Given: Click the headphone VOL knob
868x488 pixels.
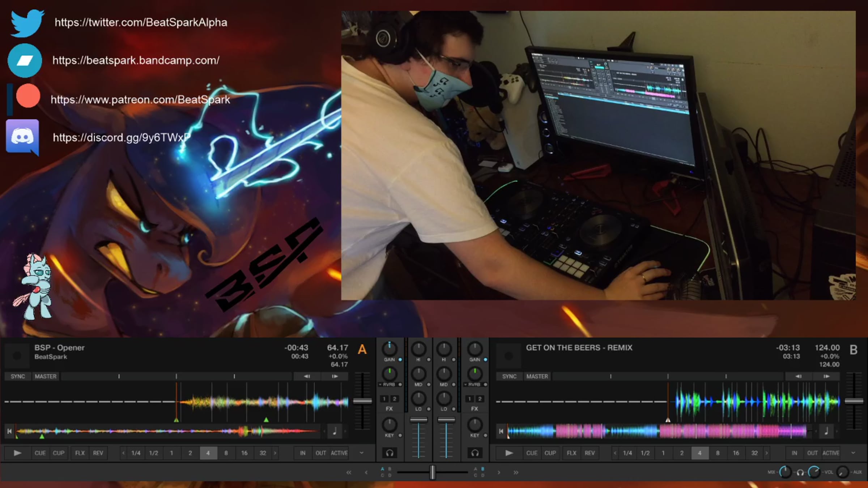Looking at the screenshot, I should coord(814,472).
